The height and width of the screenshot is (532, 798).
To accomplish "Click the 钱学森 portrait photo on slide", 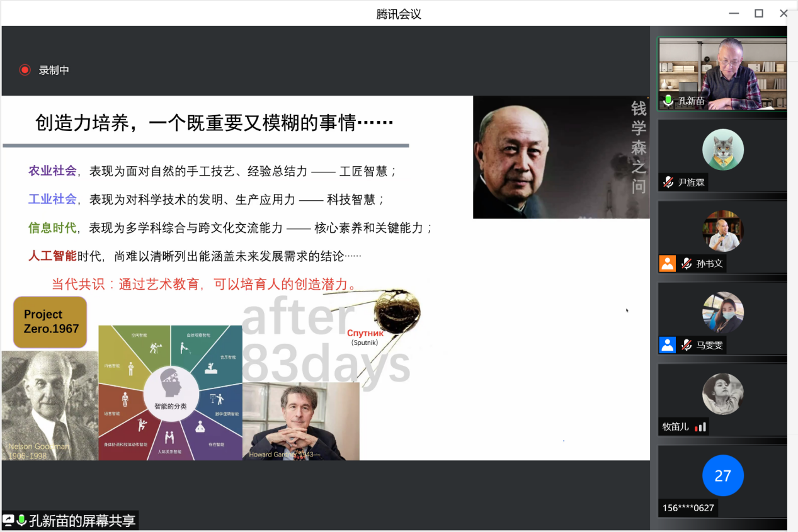I will (561, 157).
